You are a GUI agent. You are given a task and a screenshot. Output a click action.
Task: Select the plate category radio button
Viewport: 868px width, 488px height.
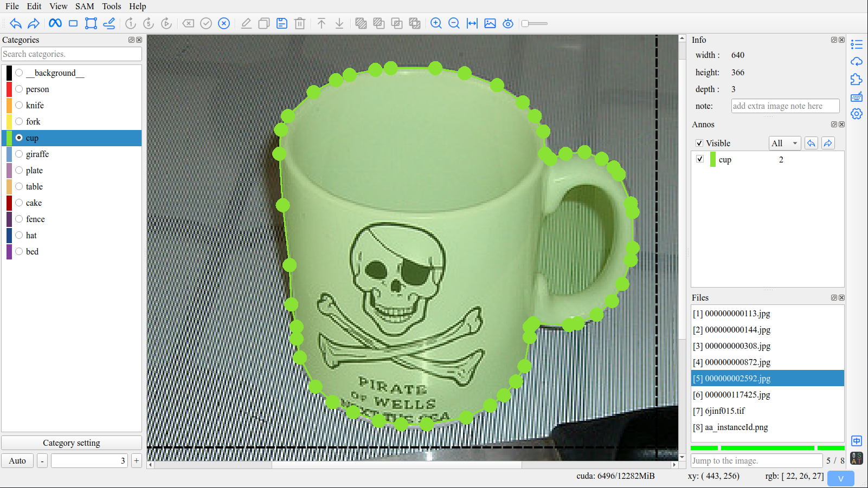(x=19, y=170)
